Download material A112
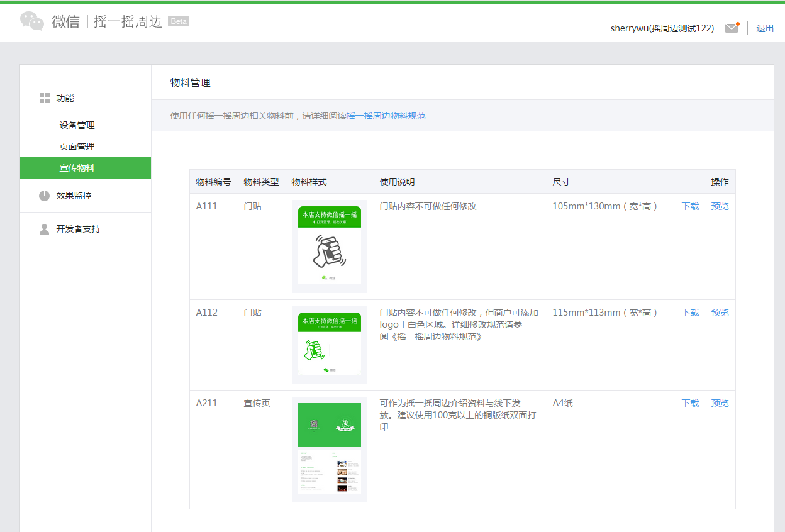The image size is (785, 532). pyautogui.click(x=690, y=313)
